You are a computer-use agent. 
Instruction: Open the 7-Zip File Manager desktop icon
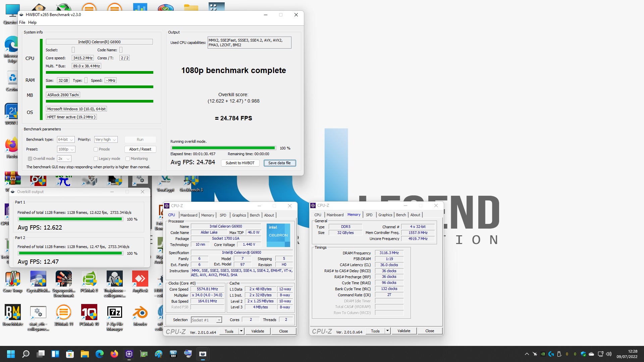[x=115, y=317]
